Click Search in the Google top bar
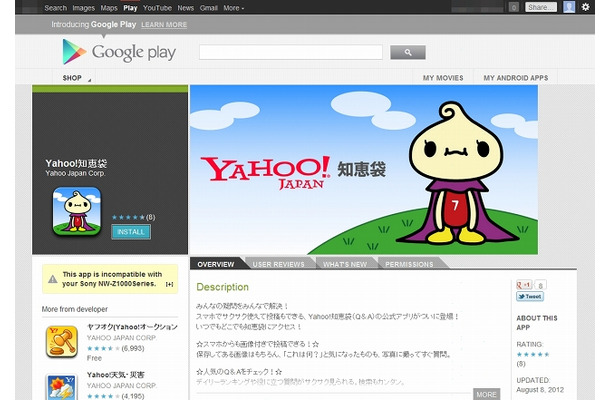Image resolution: width=610 pixels, height=400 pixels. (x=56, y=8)
